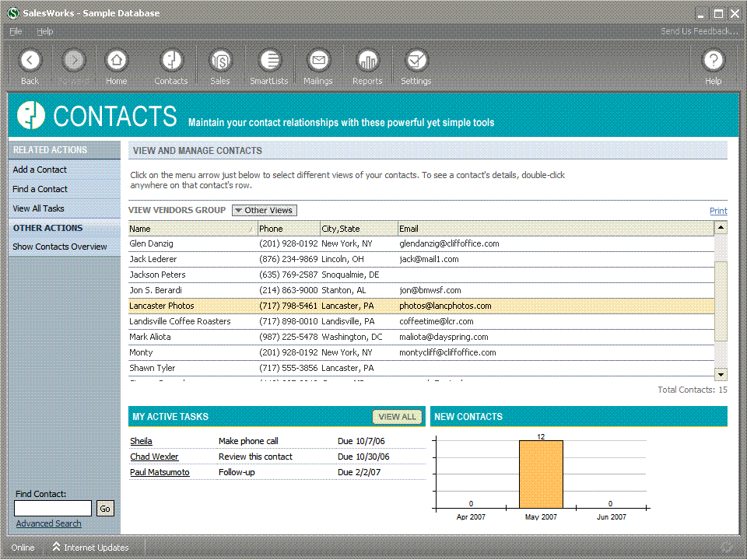Select Add a Contact action

point(40,170)
